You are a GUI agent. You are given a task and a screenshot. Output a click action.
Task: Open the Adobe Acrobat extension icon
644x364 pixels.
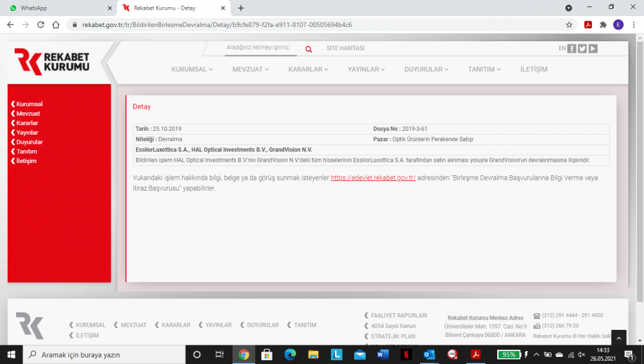[588, 24]
